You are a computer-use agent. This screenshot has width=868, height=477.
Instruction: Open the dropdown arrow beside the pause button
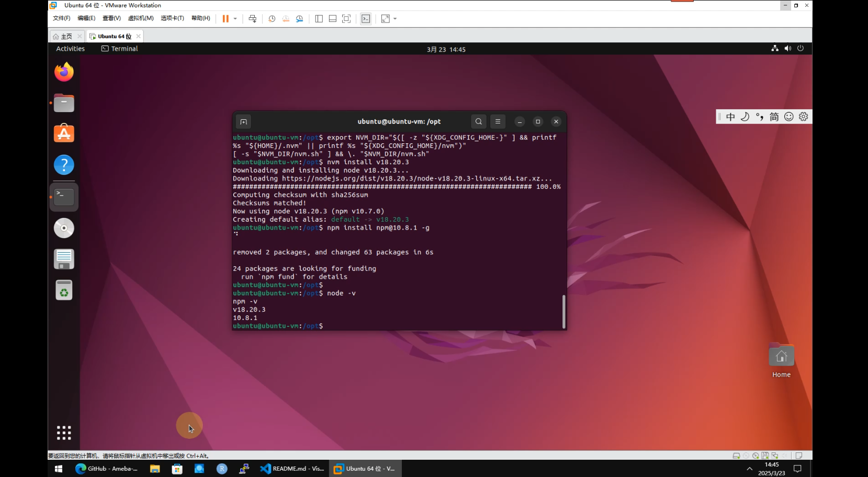click(235, 18)
